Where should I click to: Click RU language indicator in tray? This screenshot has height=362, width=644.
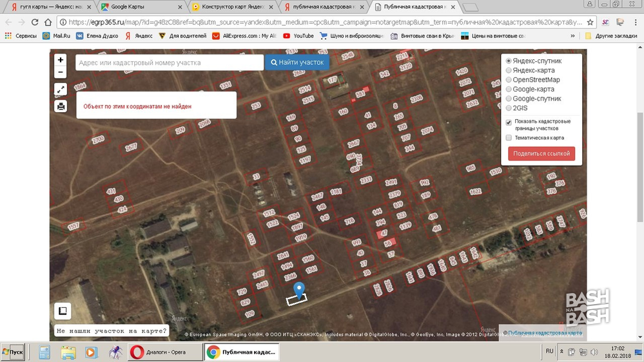[549, 351]
